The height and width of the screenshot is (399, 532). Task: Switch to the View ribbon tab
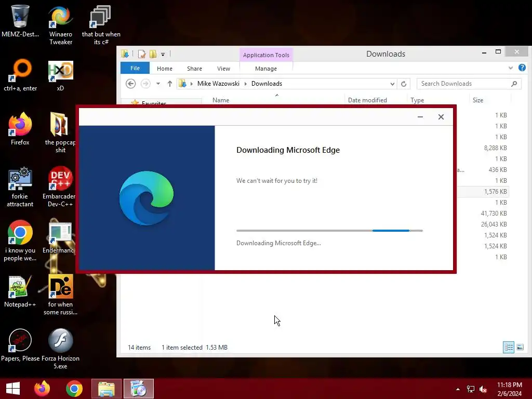tap(223, 69)
